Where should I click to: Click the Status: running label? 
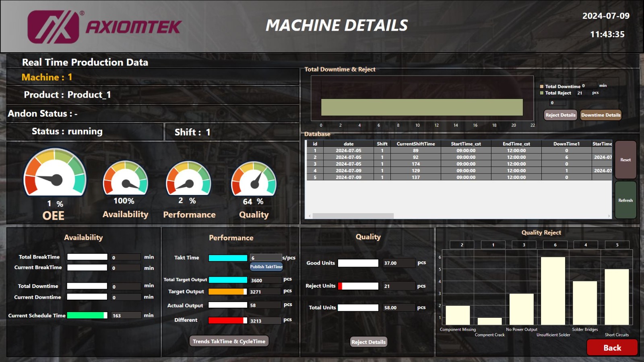[x=67, y=132]
